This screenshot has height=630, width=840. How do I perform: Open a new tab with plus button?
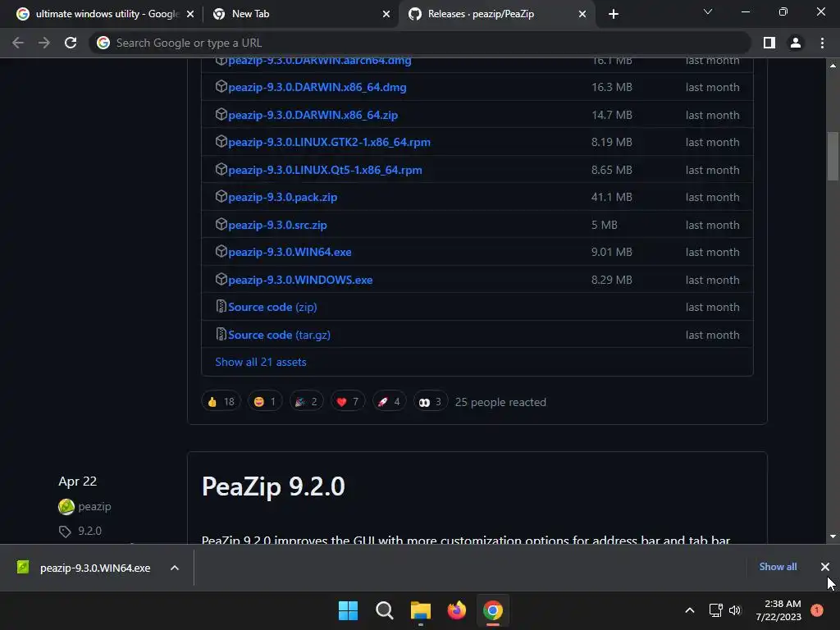pyautogui.click(x=614, y=14)
